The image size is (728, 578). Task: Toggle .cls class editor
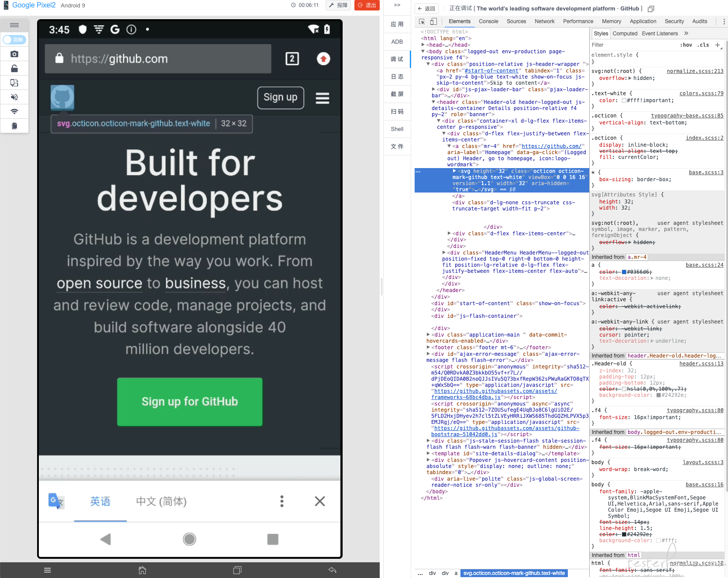[703, 45]
